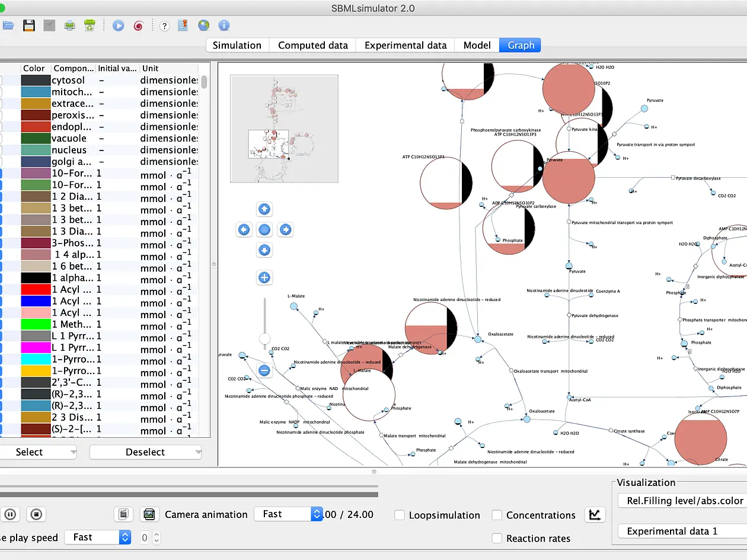This screenshot has height=560, width=747.
Task: Toggle the checkbox for the 1 alpha... row
Action: 1,278
